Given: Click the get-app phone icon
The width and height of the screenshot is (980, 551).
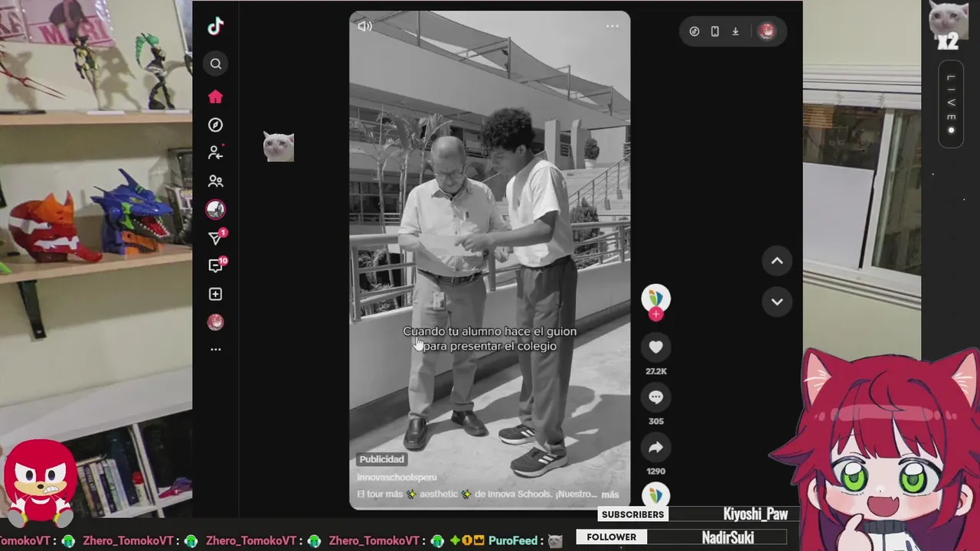Looking at the screenshot, I should 714,31.
